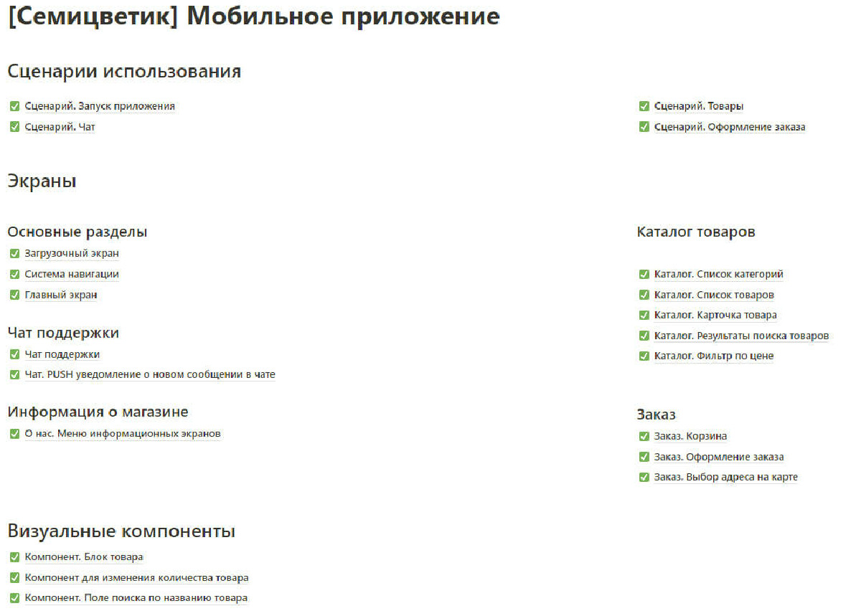Screen dimensions: 861x616
Task: Click the 'Чат поддержки' link under its heading
Action: (62, 354)
